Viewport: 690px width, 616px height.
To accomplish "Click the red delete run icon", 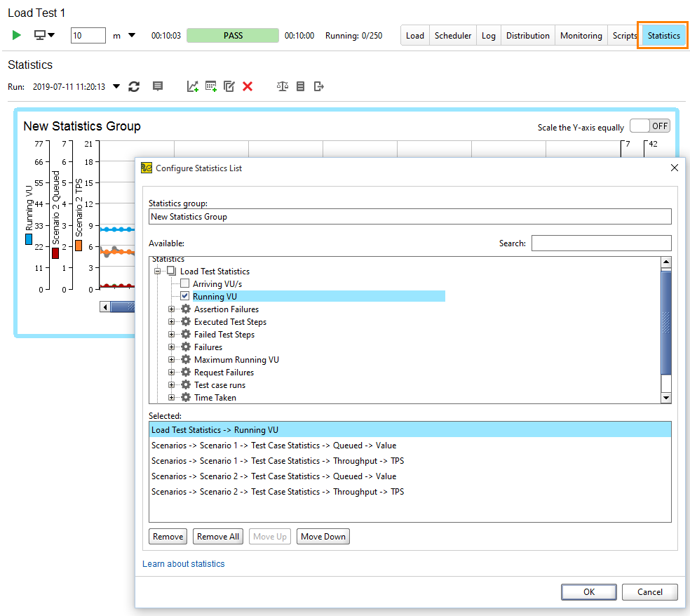I will tap(246, 86).
